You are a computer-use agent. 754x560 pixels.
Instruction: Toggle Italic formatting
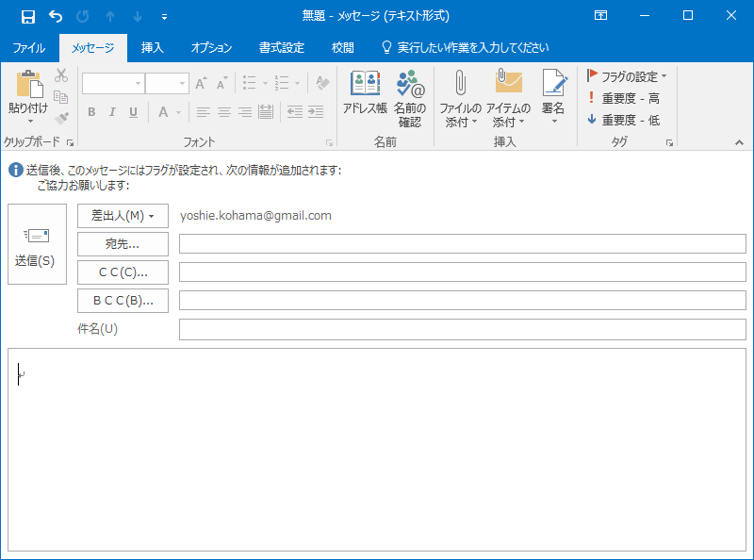112,112
